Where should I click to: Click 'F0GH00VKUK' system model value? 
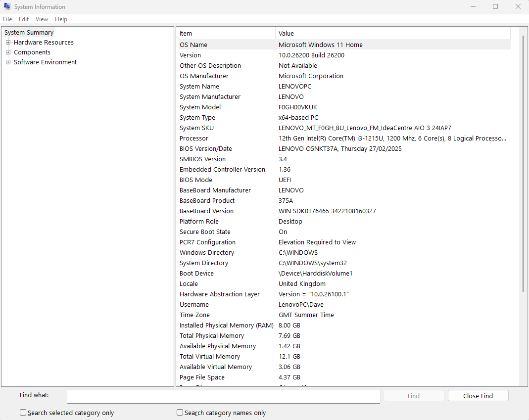(x=298, y=107)
